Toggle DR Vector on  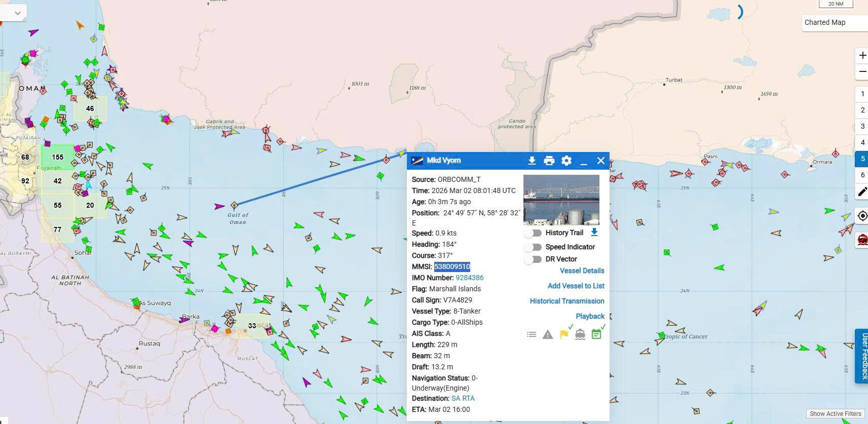(x=533, y=259)
